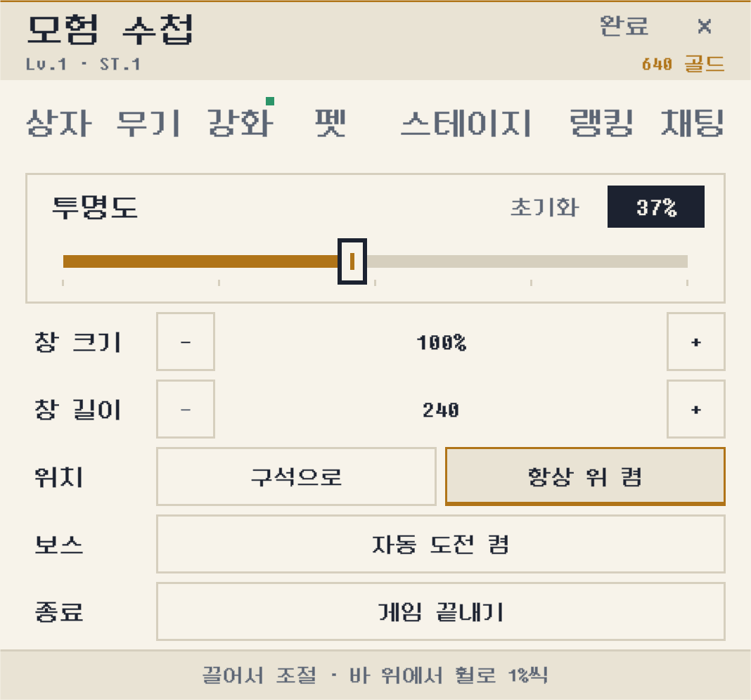Click the unfilled part of 투명도 track
Image resolution: width=751 pixels, height=700 pixels.
tap(527, 261)
